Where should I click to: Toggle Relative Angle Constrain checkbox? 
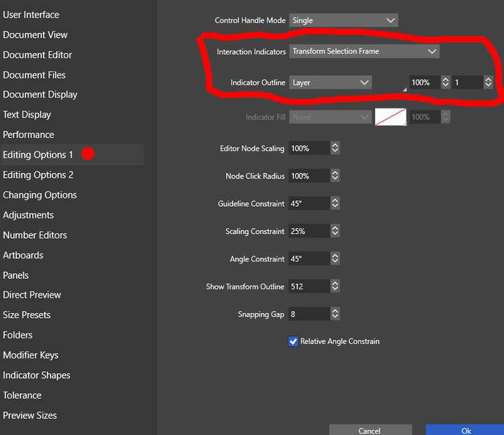click(x=293, y=341)
